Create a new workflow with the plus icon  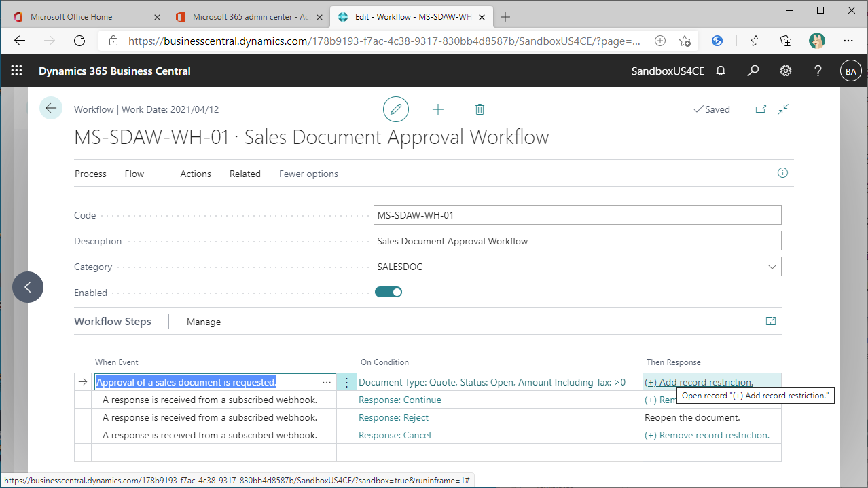click(x=438, y=109)
